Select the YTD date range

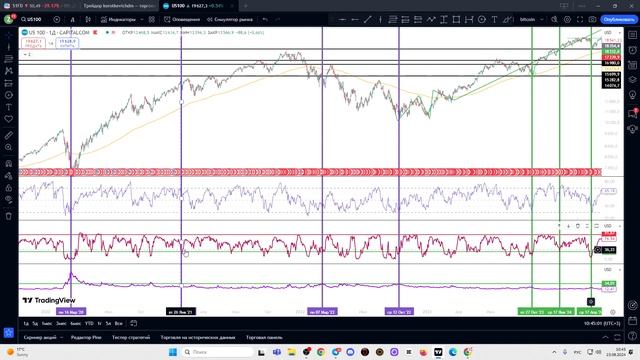(89, 323)
